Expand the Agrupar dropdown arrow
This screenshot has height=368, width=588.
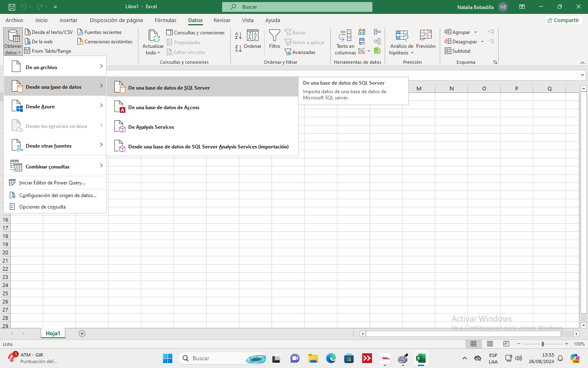click(475, 32)
